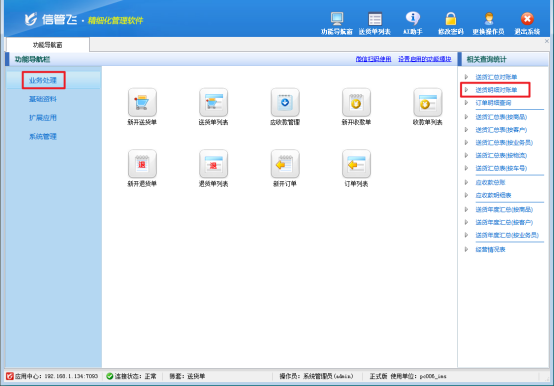Open 应收款明细表 report link
Screen dimensions: 554x386
493,195
